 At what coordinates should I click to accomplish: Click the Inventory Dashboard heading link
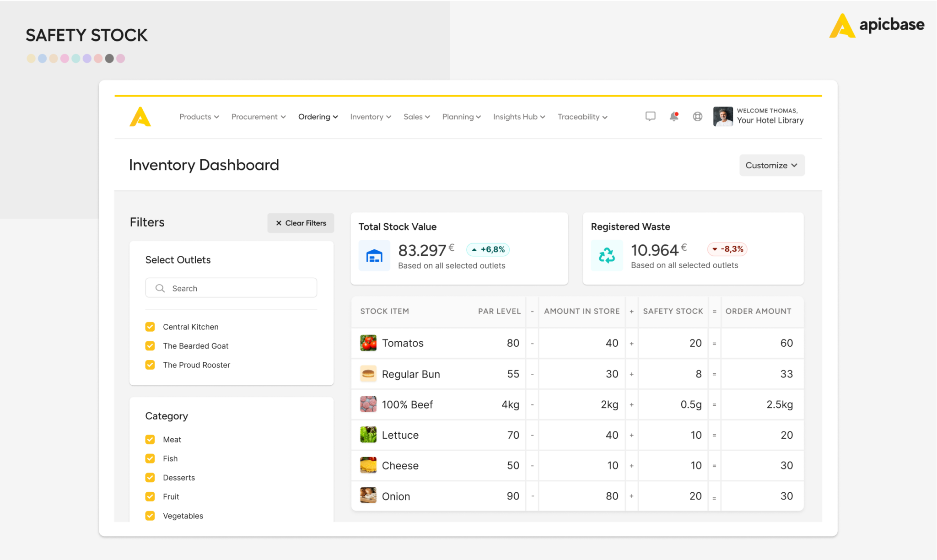click(x=204, y=165)
